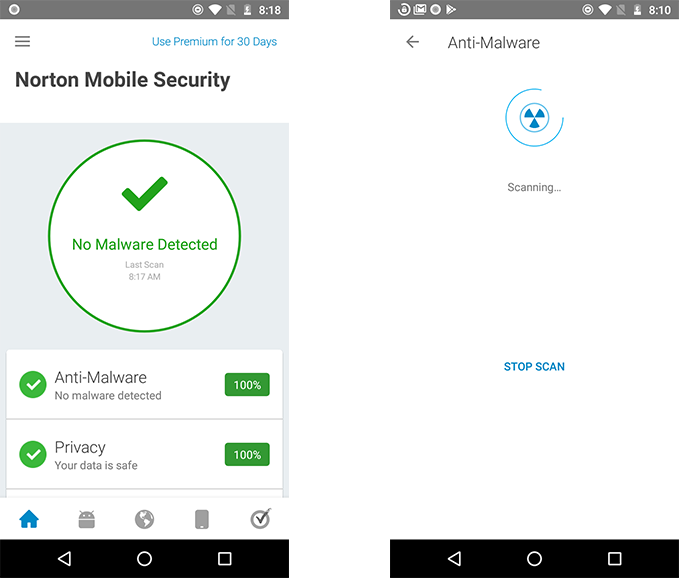This screenshot has height=578, width=679.
Task: Open the Privacy status row
Action: click(x=144, y=454)
